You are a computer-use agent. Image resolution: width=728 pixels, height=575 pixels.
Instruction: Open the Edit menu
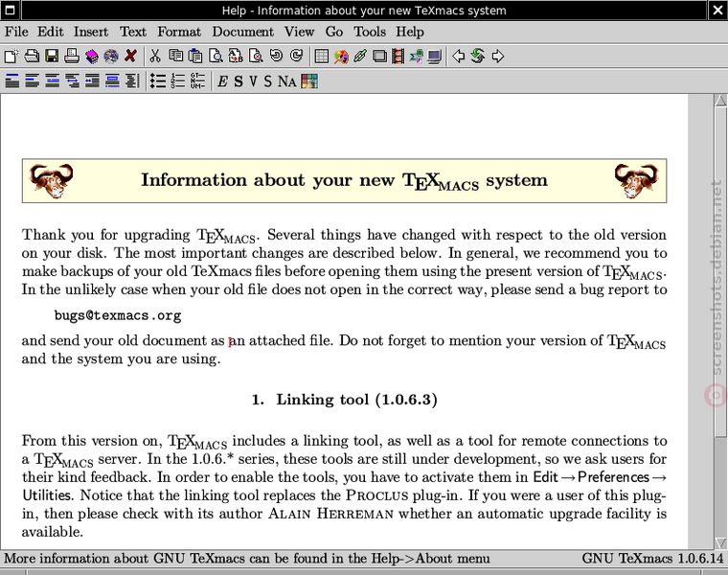(50, 32)
